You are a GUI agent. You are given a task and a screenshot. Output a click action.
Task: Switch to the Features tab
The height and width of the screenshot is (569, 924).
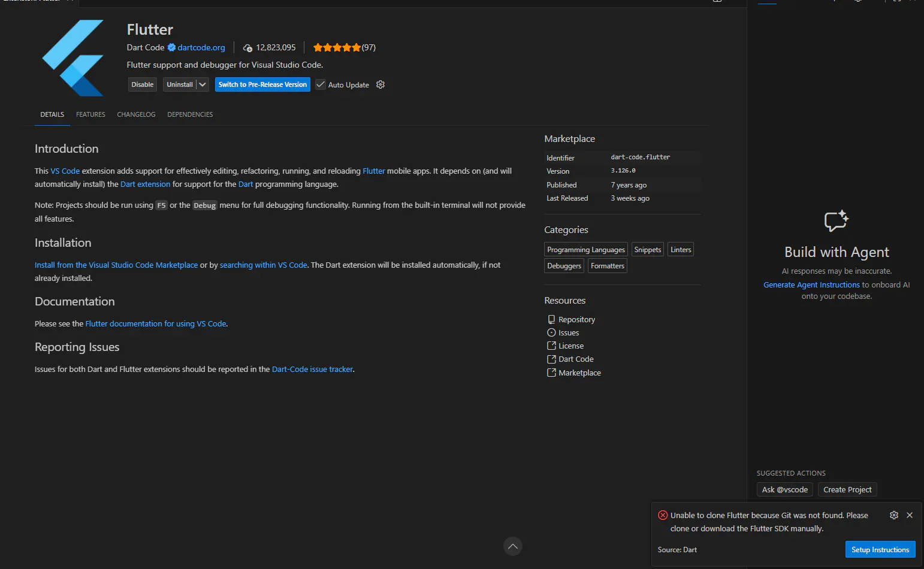[x=90, y=114]
